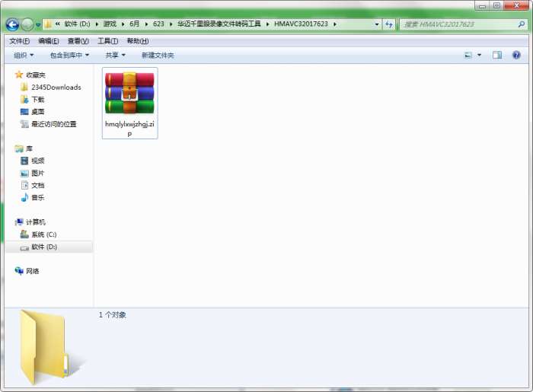Open 桌面 in sidebar

[33, 112]
